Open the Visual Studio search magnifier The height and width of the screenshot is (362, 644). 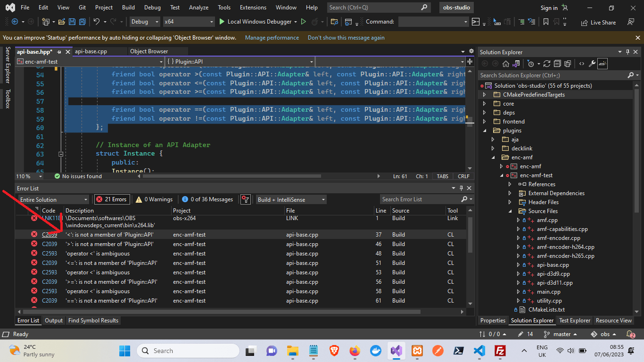click(424, 8)
